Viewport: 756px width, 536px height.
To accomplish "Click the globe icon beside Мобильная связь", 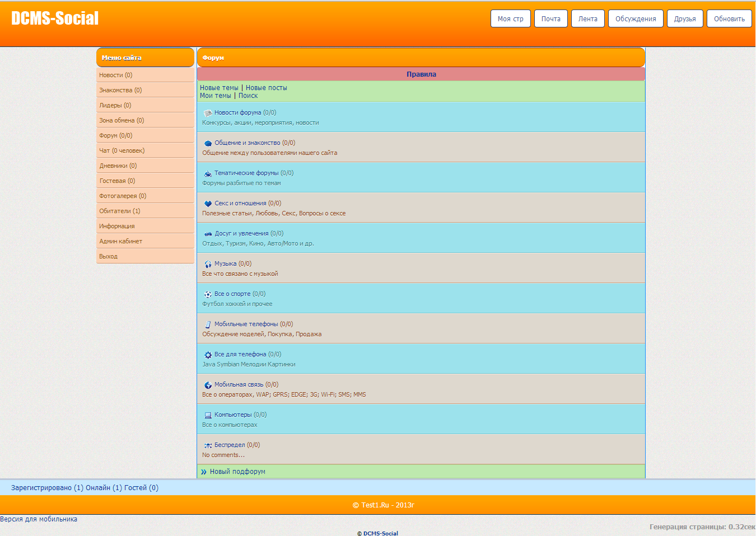I will coord(208,385).
